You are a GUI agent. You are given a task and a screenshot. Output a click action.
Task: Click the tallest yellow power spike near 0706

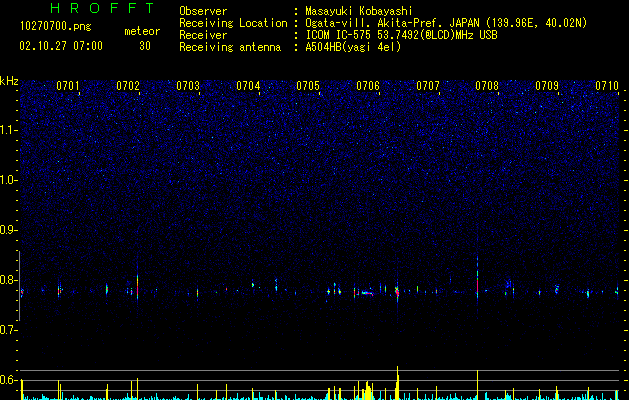398,382
